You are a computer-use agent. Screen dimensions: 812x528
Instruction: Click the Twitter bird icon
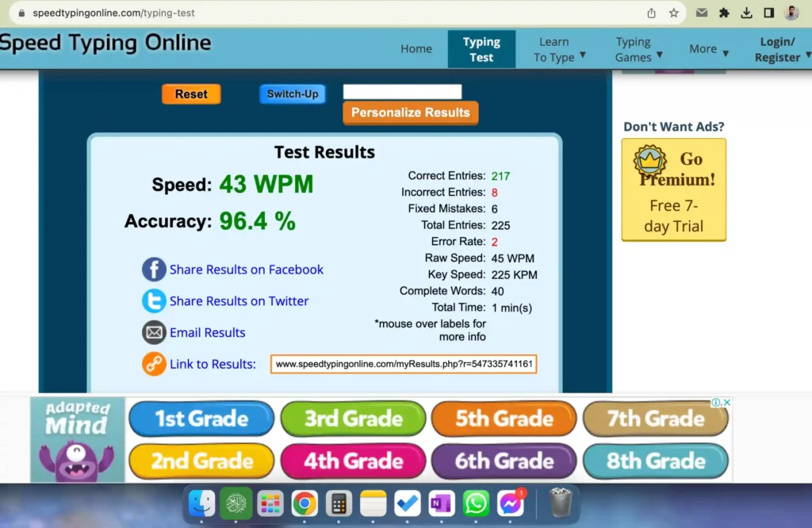click(x=154, y=300)
